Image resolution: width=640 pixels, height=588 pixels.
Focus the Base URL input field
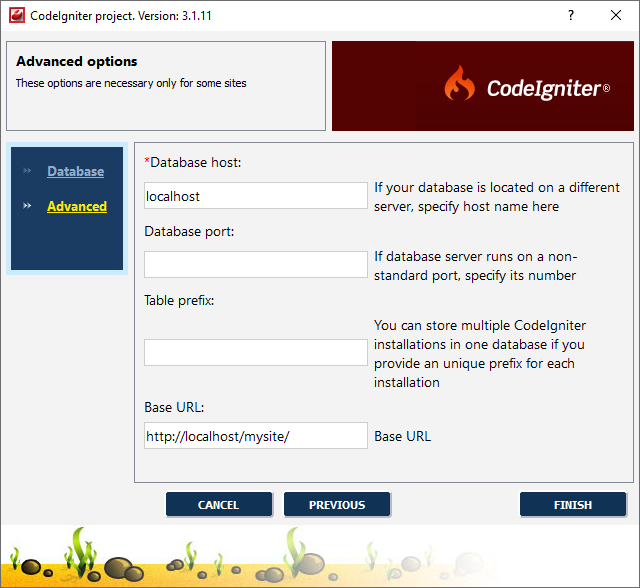256,436
